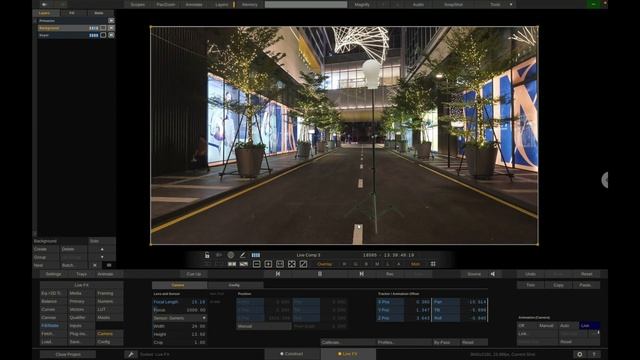Click the wrench tool icon at the bottom

(131, 354)
